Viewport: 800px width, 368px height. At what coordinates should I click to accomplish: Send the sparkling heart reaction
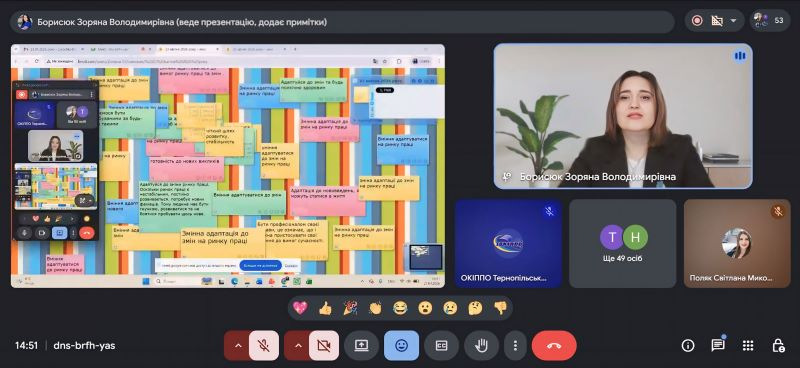click(x=300, y=308)
